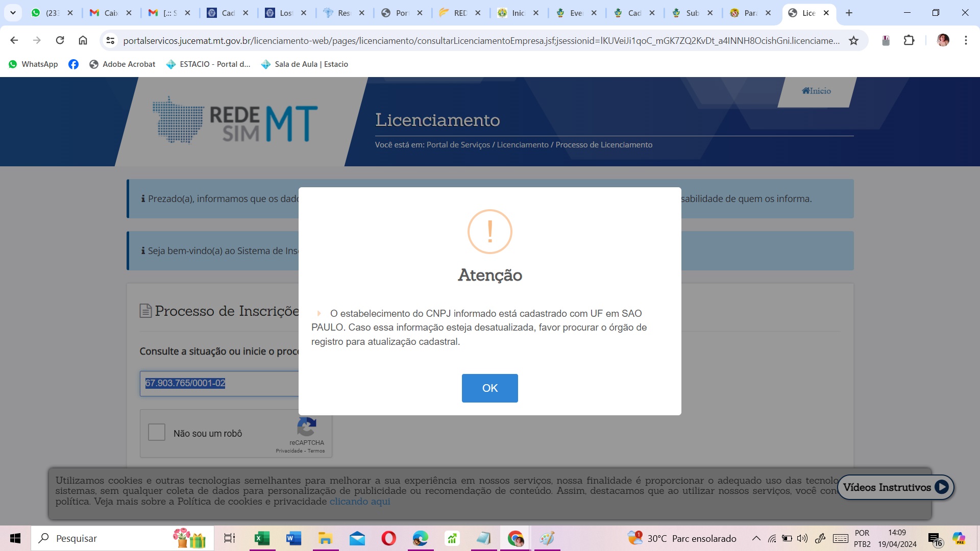The width and height of the screenshot is (980, 551).
Task: Open the Opera browser taskbar icon
Action: 388,538
